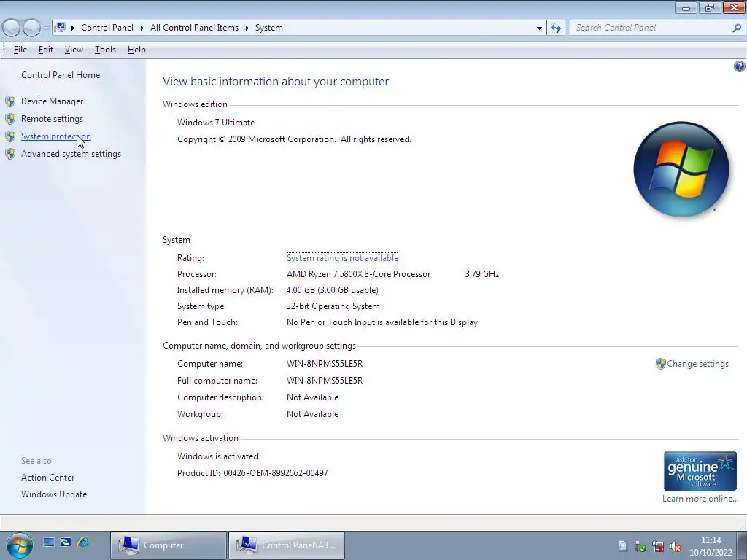Screen dimensions: 747x560
Task: Open the File menu
Action: (x=20, y=50)
